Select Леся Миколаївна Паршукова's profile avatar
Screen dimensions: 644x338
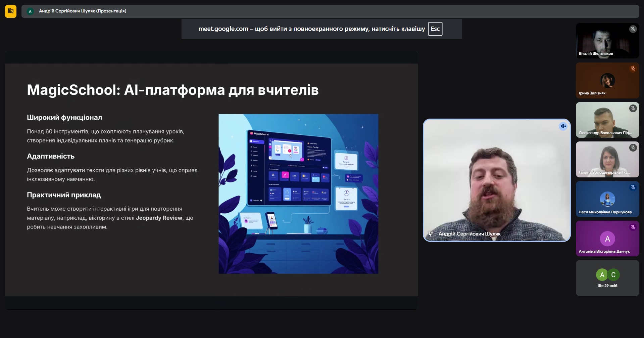coord(607,199)
